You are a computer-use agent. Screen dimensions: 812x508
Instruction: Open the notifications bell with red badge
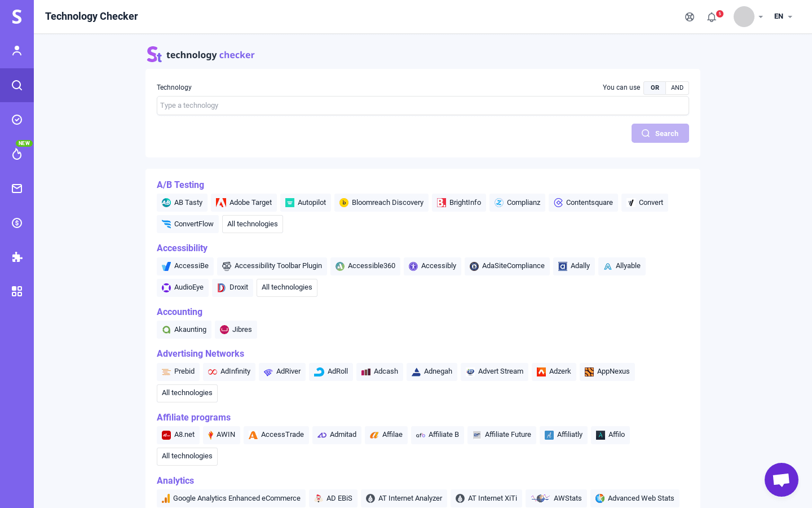(712, 17)
